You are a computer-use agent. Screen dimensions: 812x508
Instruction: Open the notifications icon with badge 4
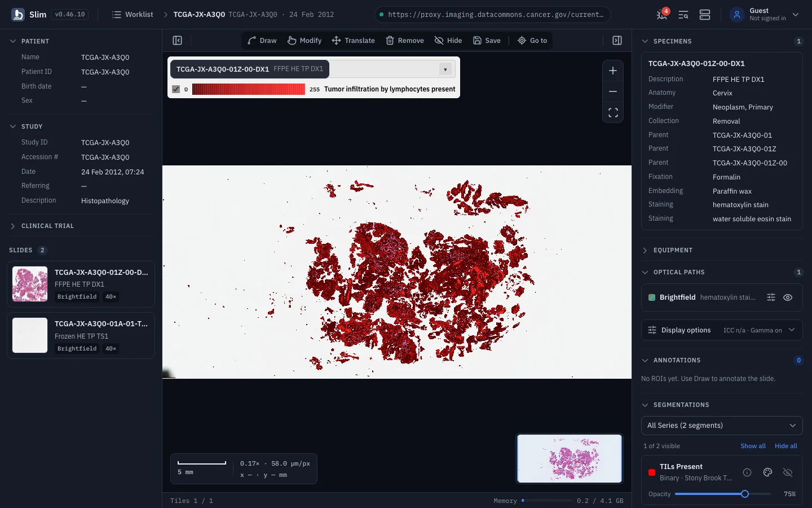click(x=662, y=15)
